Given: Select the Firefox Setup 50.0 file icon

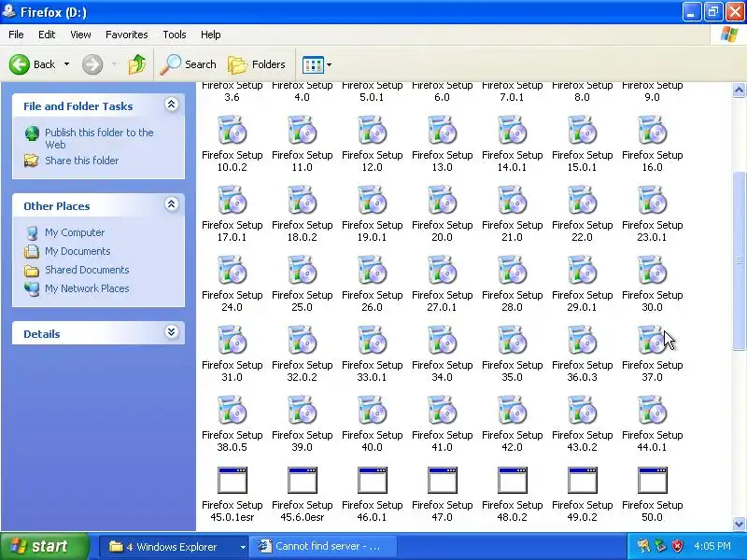Looking at the screenshot, I should coord(652,480).
